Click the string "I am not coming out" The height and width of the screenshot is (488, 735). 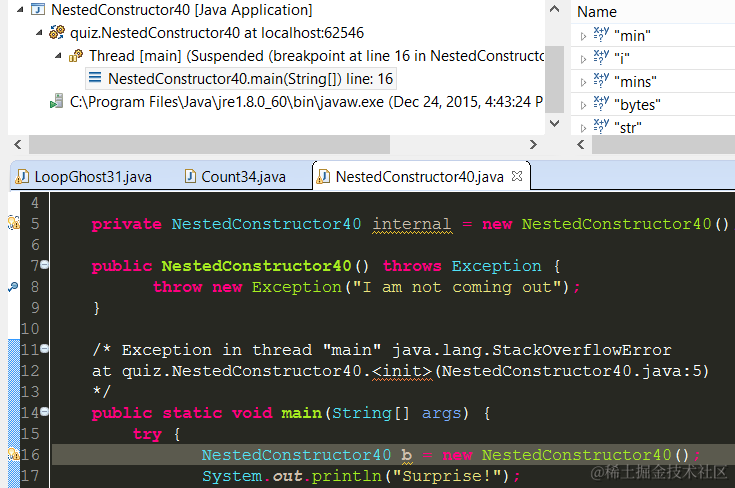coord(457,287)
